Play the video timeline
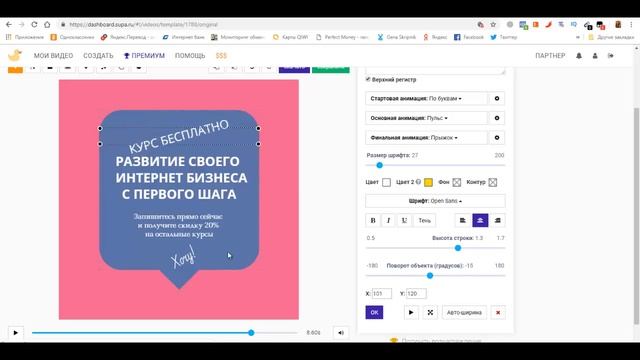 tap(16, 333)
